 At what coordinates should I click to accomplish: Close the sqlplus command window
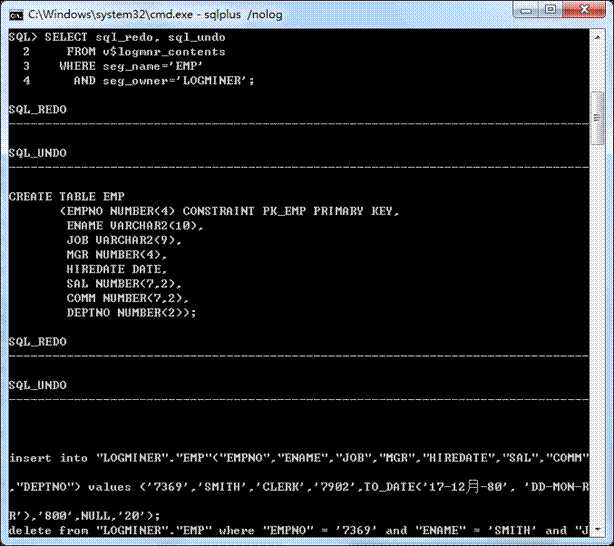[x=584, y=10]
